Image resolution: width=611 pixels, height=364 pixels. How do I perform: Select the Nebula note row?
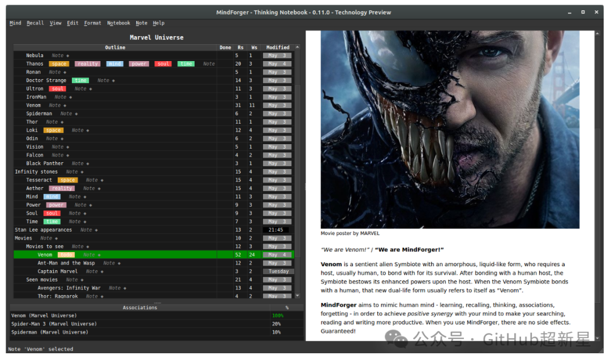pos(154,55)
